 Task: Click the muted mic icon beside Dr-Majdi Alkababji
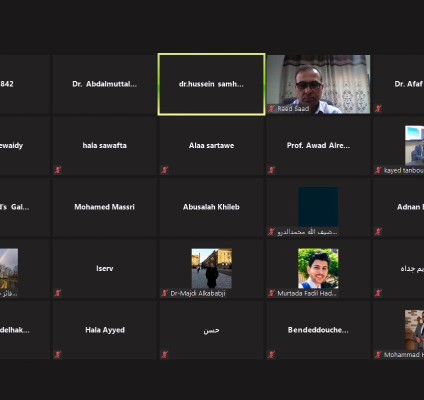click(164, 293)
